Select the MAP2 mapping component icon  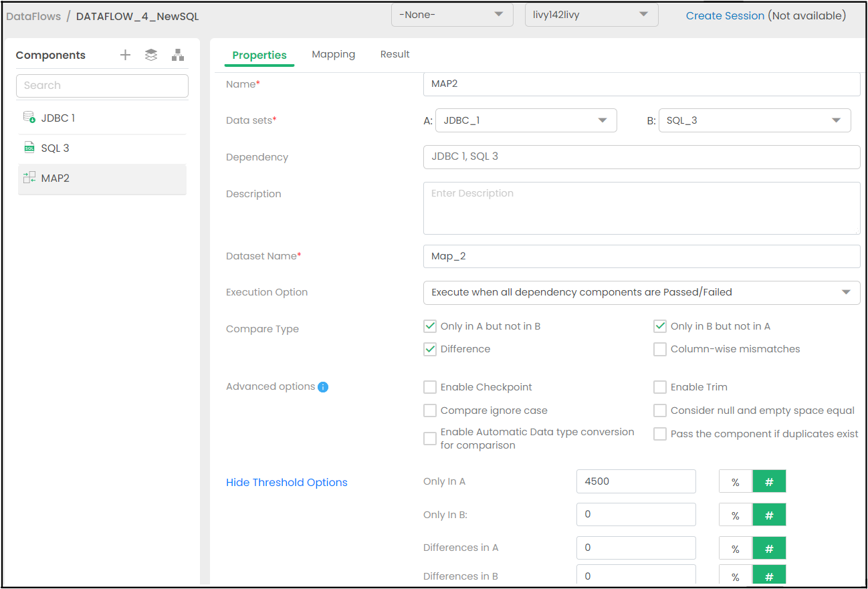pos(29,178)
